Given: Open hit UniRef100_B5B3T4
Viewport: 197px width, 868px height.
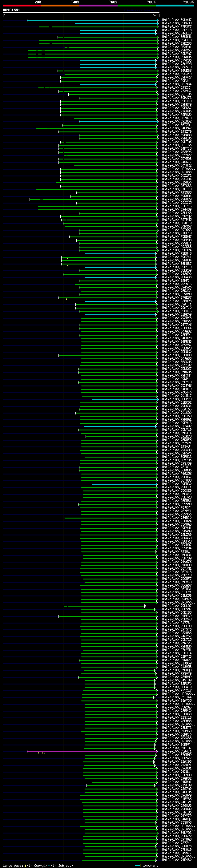Looking at the screenshot, I should (x=177, y=433).
